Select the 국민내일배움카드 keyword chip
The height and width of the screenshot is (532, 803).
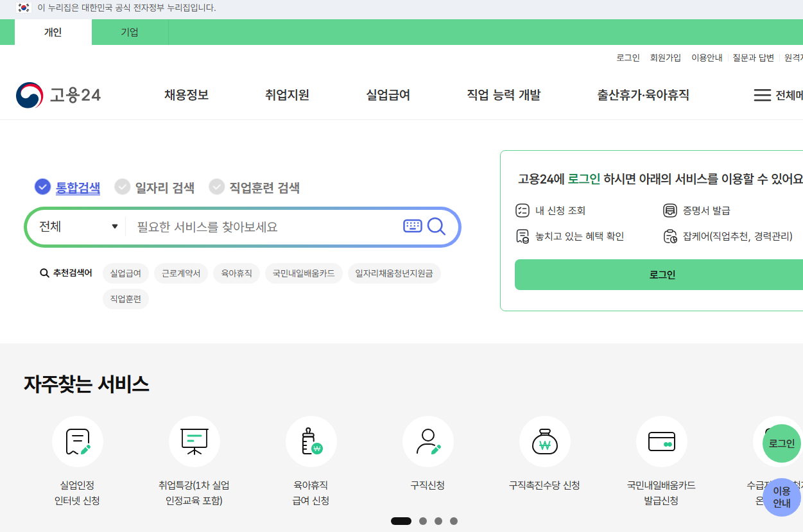tap(304, 273)
